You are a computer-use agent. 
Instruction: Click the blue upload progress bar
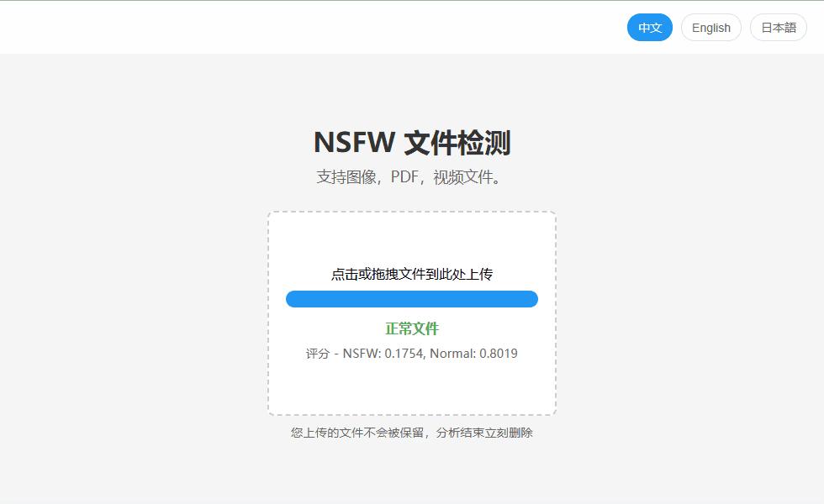tap(412, 299)
